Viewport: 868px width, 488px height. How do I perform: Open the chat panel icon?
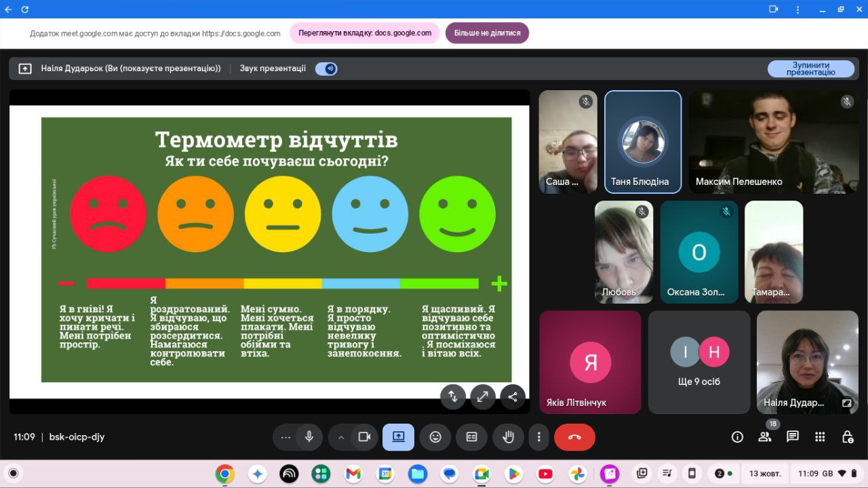[x=792, y=437]
